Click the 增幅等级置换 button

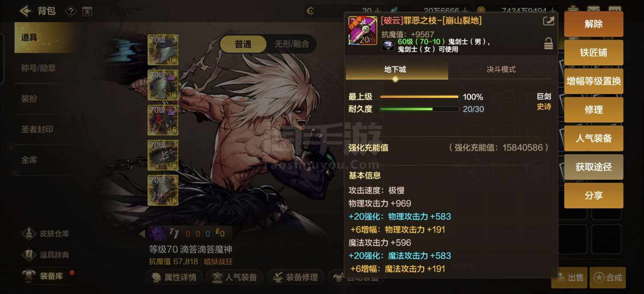594,81
